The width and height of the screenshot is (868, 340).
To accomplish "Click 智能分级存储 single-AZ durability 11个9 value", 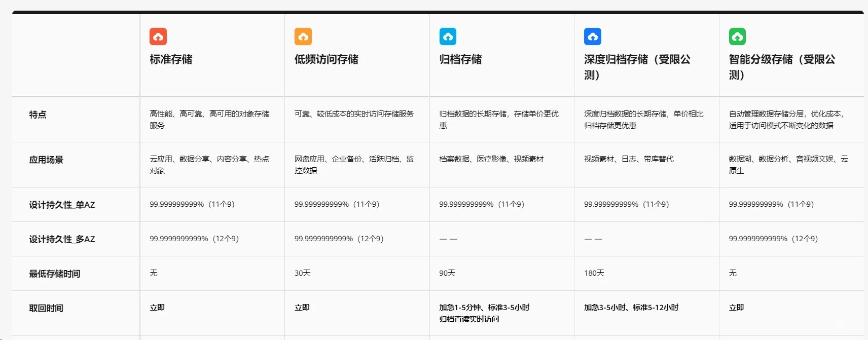I will 771,204.
